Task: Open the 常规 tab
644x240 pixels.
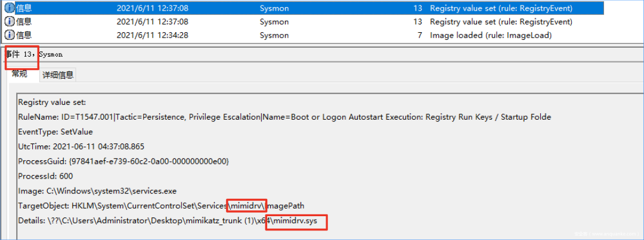Action: point(19,74)
